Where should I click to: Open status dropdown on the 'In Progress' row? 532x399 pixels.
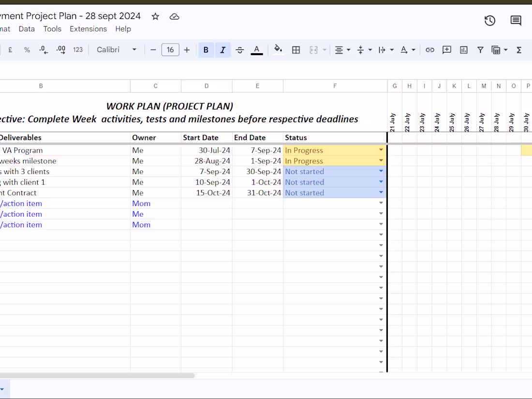pos(381,150)
